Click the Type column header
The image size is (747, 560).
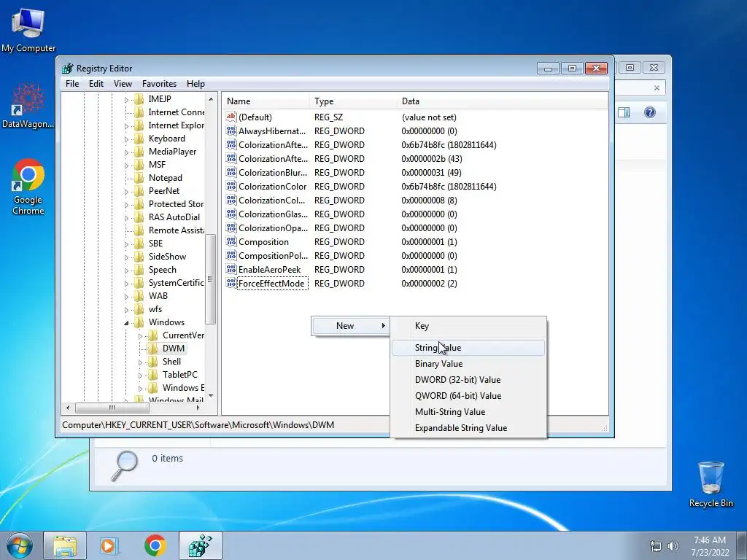tap(353, 101)
